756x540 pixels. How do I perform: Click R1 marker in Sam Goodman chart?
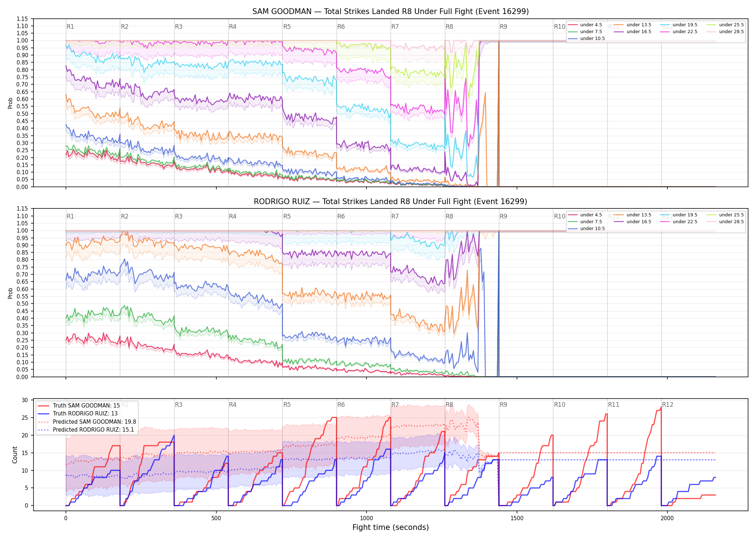coord(70,27)
